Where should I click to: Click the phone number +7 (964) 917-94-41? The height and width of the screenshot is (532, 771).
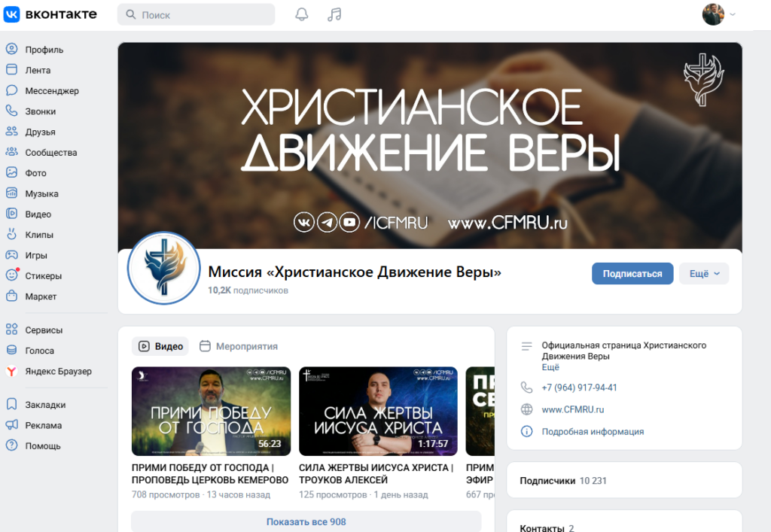(x=579, y=388)
